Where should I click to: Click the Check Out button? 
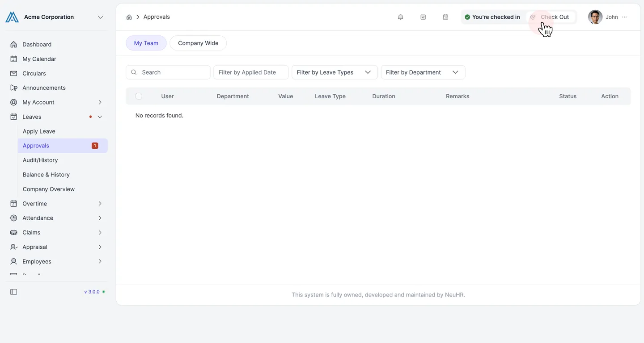(550, 17)
